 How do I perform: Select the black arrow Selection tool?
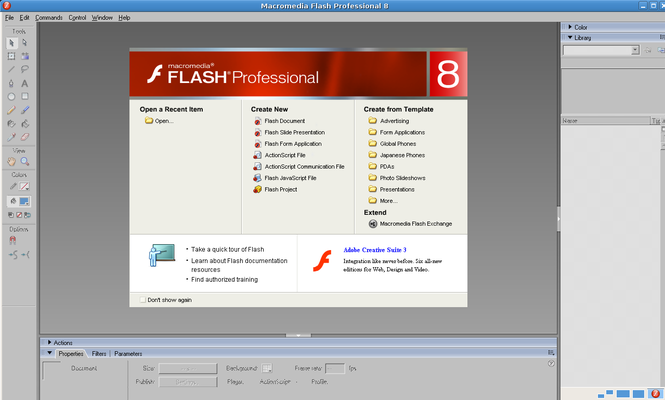click(11, 43)
